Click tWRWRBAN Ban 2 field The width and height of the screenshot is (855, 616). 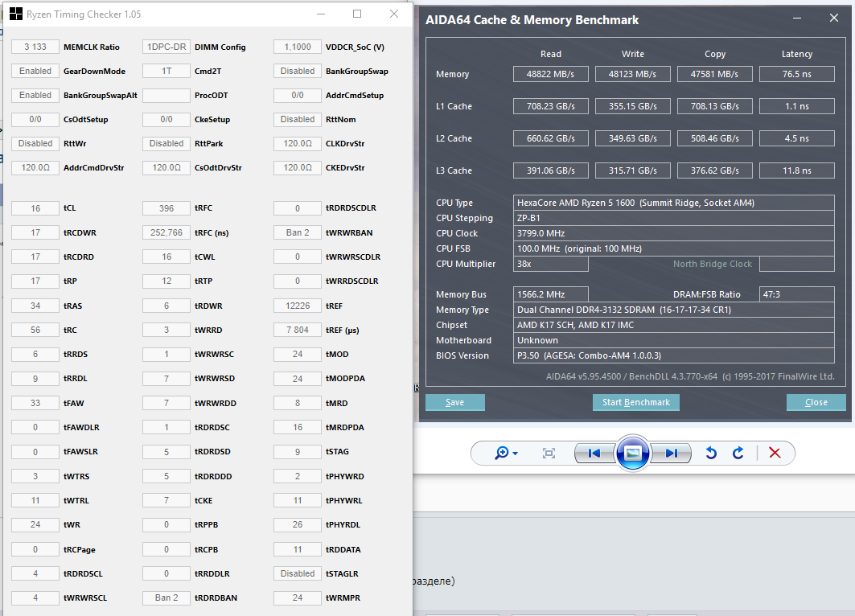298,232
